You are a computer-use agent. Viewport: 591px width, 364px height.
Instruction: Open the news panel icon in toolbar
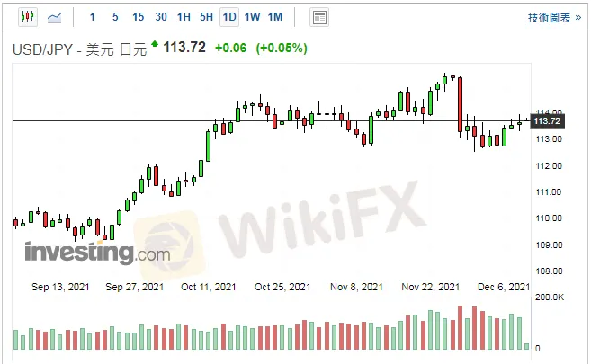pyautogui.click(x=318, y=17)
